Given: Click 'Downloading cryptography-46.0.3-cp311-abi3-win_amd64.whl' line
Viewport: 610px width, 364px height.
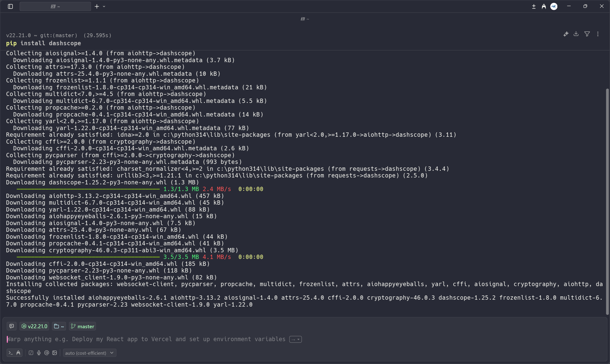Looking at the screenshot, I should tap(122, 250).
